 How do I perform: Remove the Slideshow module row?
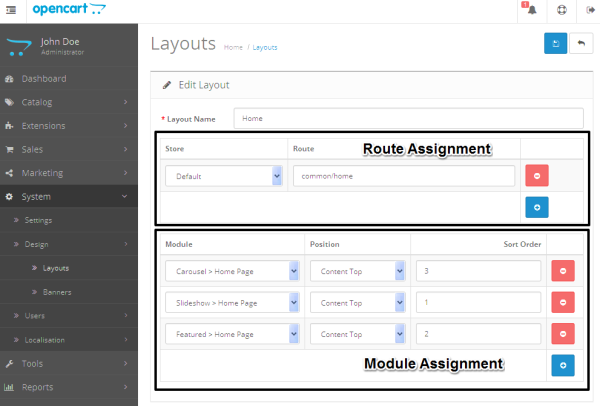(x=562, y=302)
